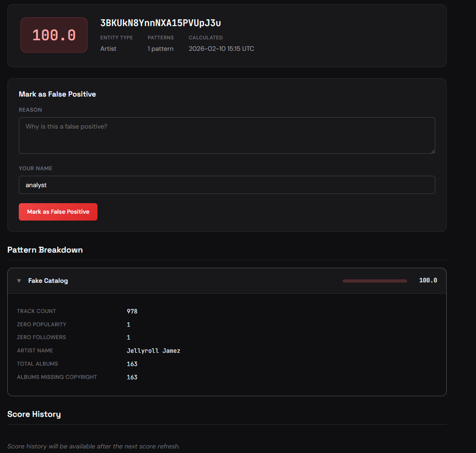The width and height of the screenshot is (476, 453).
Task: Click the Your Name input field
Action: coord(227,185)
